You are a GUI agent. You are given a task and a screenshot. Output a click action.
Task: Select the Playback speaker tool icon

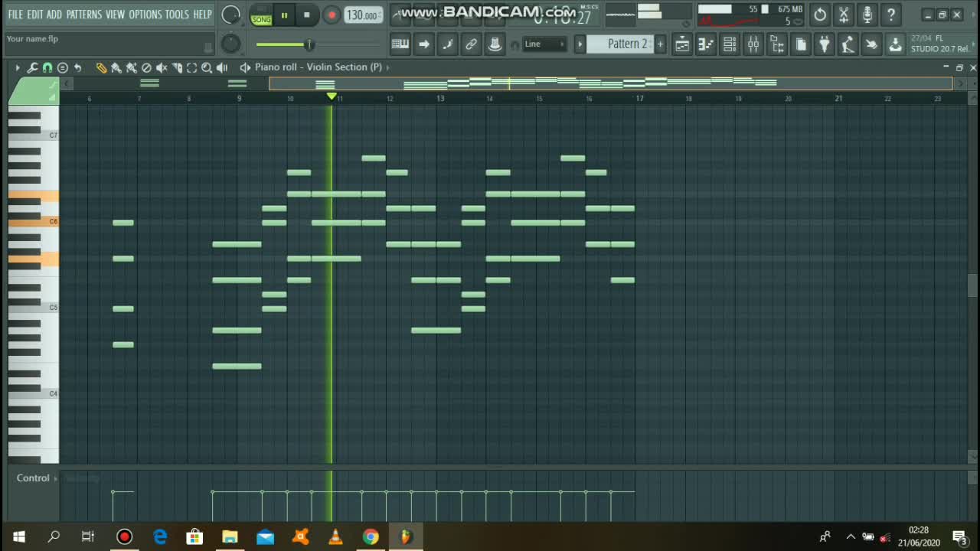coord(222,67)
